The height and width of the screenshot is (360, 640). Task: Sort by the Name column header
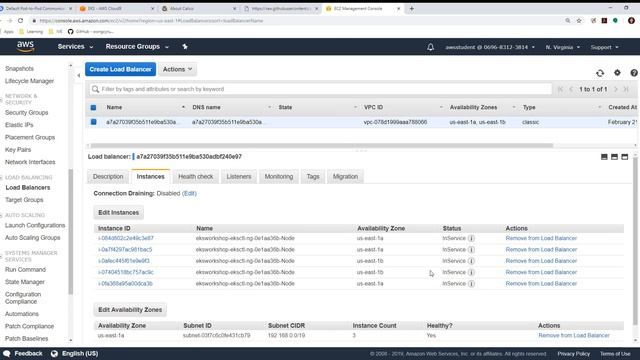114,107
